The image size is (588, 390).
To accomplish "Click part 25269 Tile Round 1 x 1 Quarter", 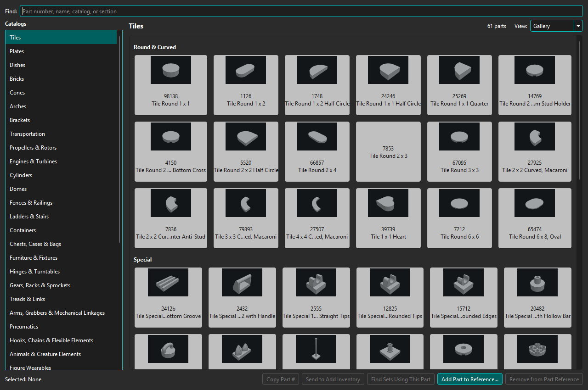I will pyautogui.click(x=459, y=85).
